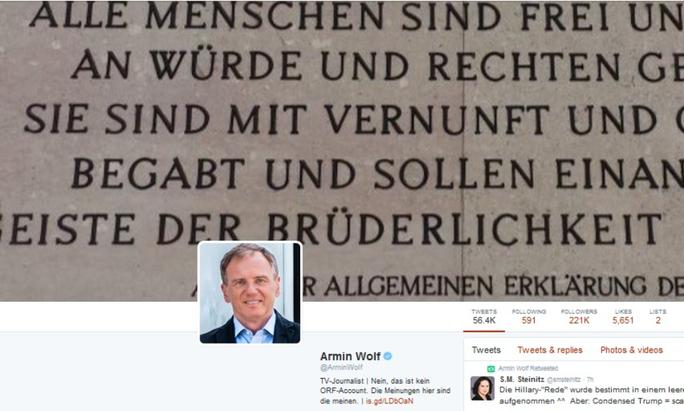Viewport: 684px width, 411px height.
Task: Switch to the Tweets & replies tab
Action: coord(550,350)
